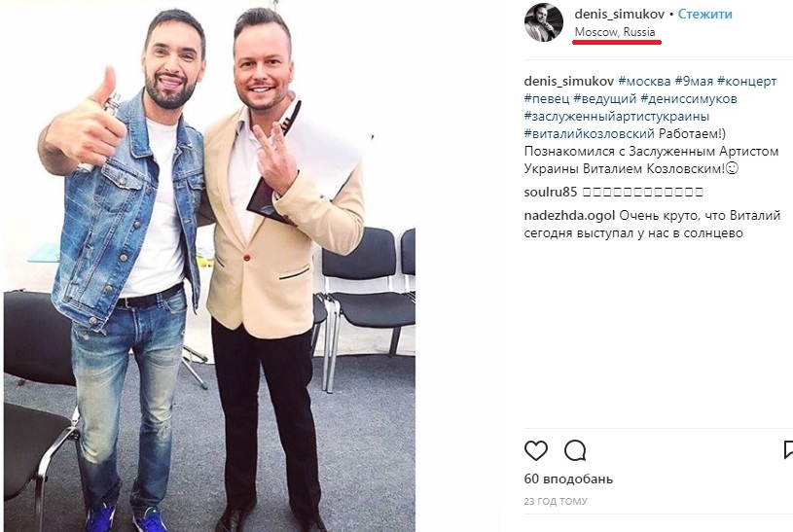Open the #концерт hashtag
The width and height of the screenshot is (793, 532).
point(746,81)
